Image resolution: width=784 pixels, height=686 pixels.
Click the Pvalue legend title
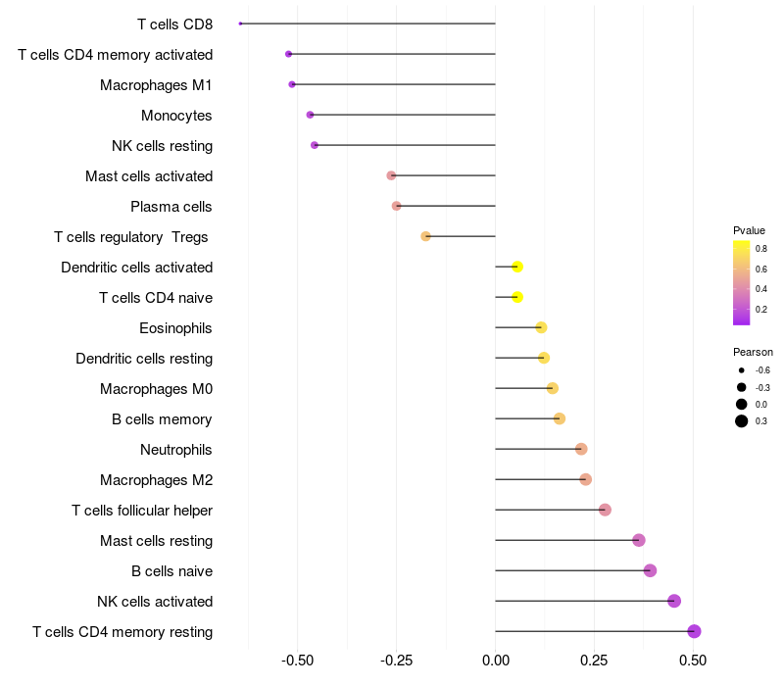(x=749, y=230)
